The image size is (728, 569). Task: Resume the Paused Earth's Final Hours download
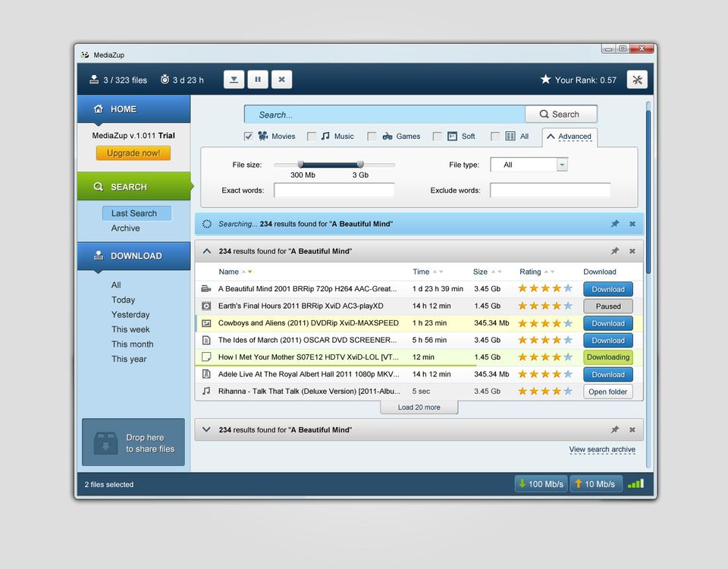click(607, 306)
